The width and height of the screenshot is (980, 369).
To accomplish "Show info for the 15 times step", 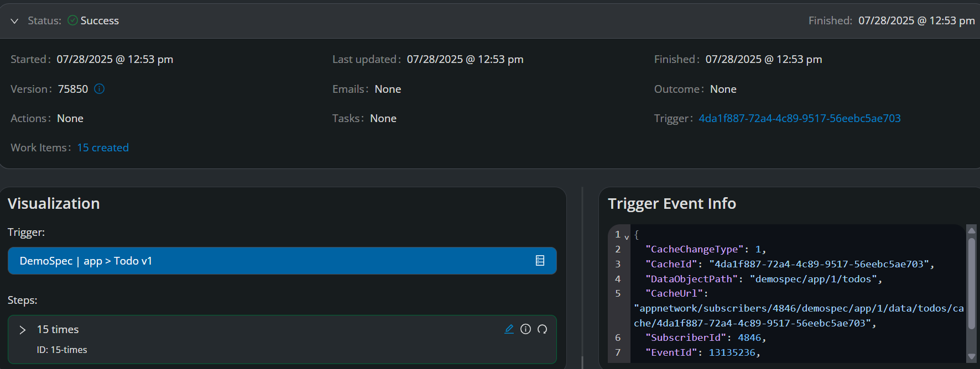I will click(526, 329).
